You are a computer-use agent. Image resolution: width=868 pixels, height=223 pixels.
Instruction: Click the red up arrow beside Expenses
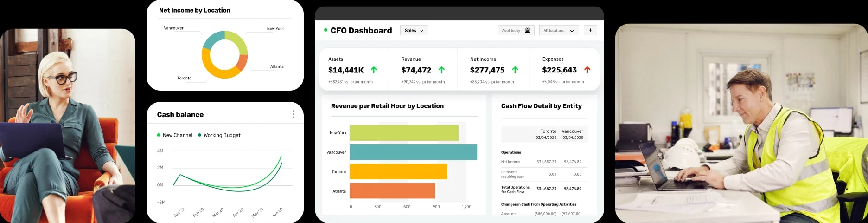[587, 70]
